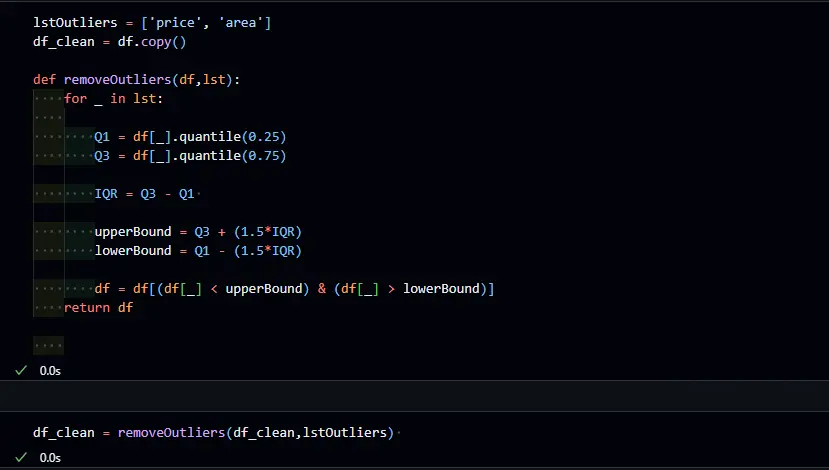Screen dimensions: 829x470
Task: Click the Q1 = df[_].quantile(0.25) line
Action: pos(190,137)
